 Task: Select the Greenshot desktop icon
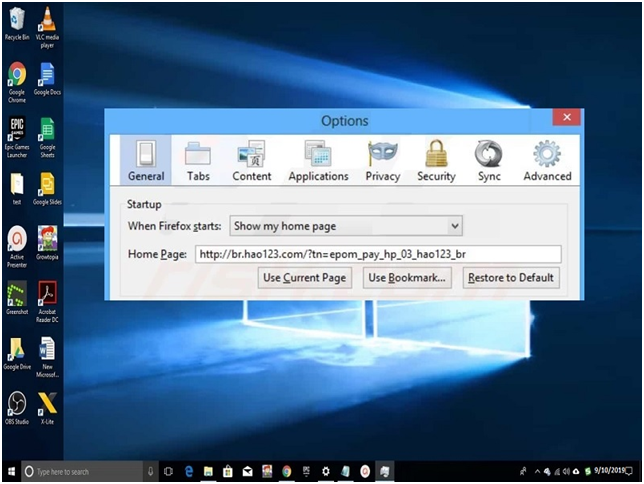click(x=17, y=298)
